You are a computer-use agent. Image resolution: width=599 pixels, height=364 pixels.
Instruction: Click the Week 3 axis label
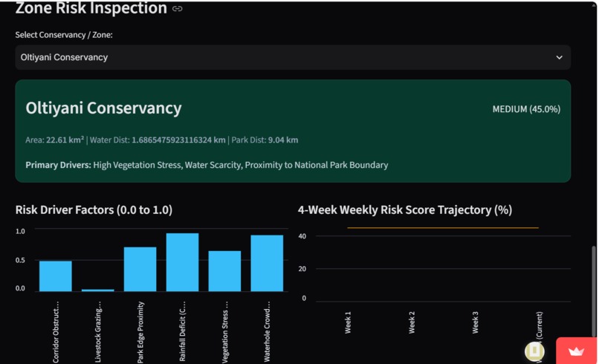click(475, 322)
